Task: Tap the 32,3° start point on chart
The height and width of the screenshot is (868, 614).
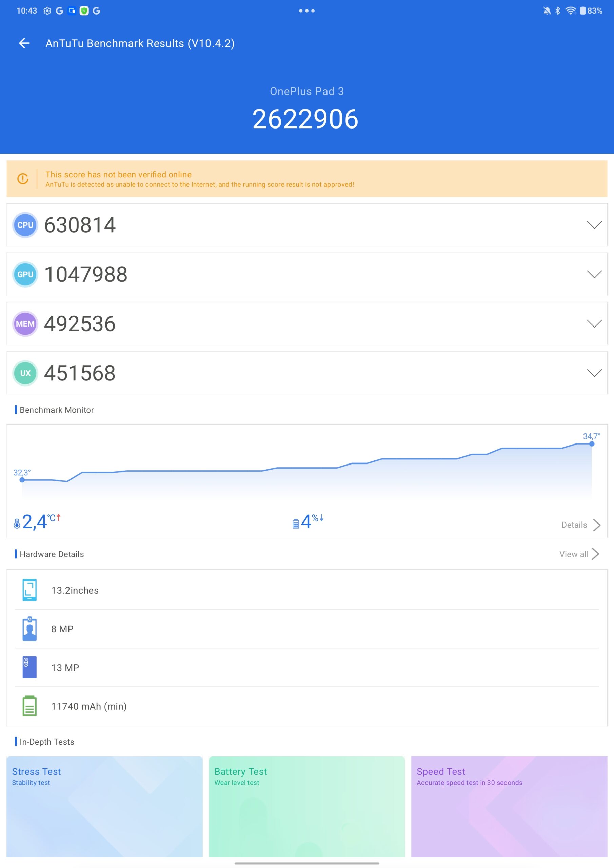Action: tap(22, 480)
